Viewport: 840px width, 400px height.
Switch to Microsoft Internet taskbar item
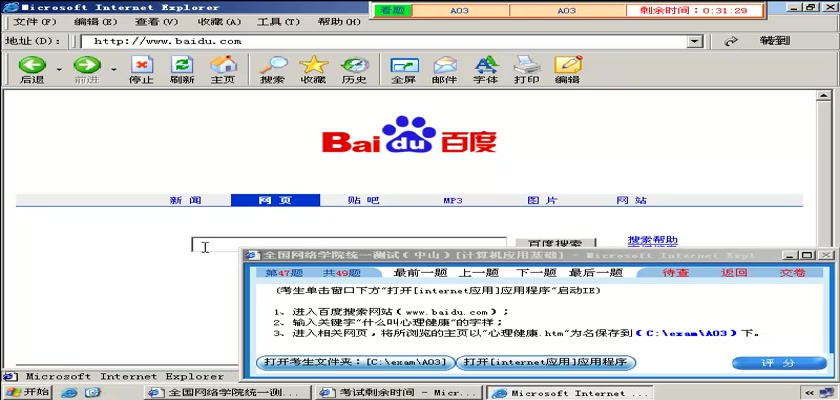[x=569, y=393]
